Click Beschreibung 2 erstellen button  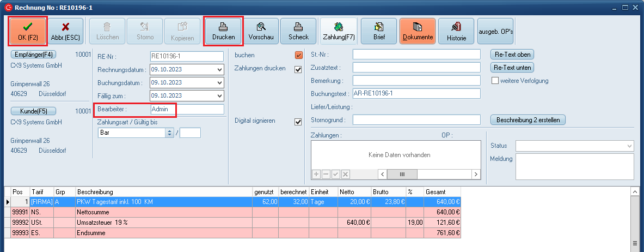[x=528, y=119]
